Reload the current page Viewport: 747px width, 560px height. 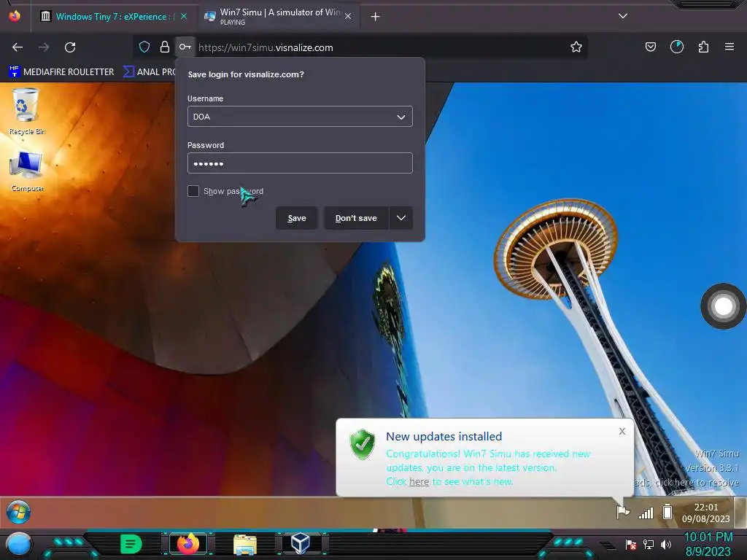click(x=70, y=47)
